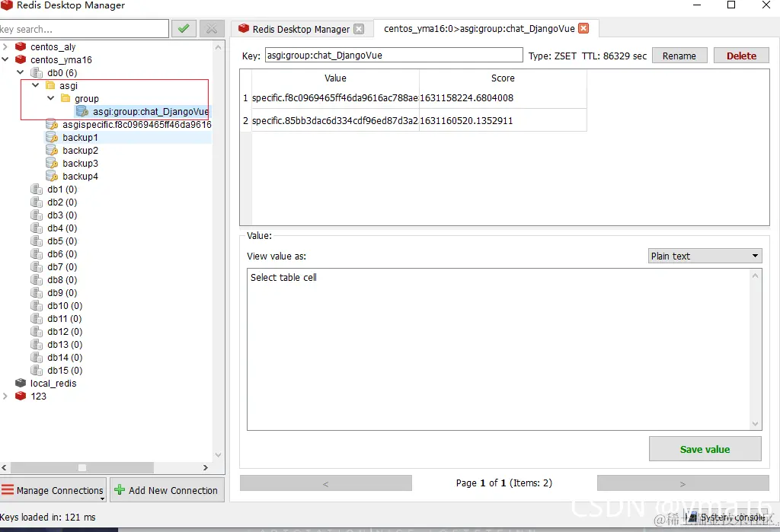The image size is (780, 532).
Task: Select asgi:group:chat_DjangoVue key icon
Action: (x=82, y=111)
